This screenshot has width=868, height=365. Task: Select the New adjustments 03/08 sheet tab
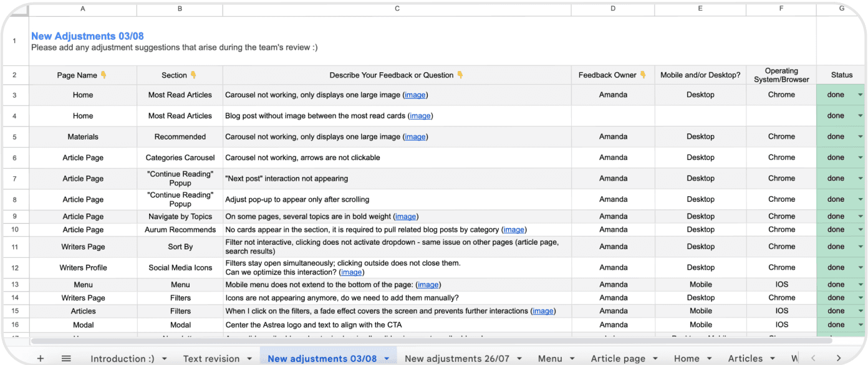coord(322,359)
